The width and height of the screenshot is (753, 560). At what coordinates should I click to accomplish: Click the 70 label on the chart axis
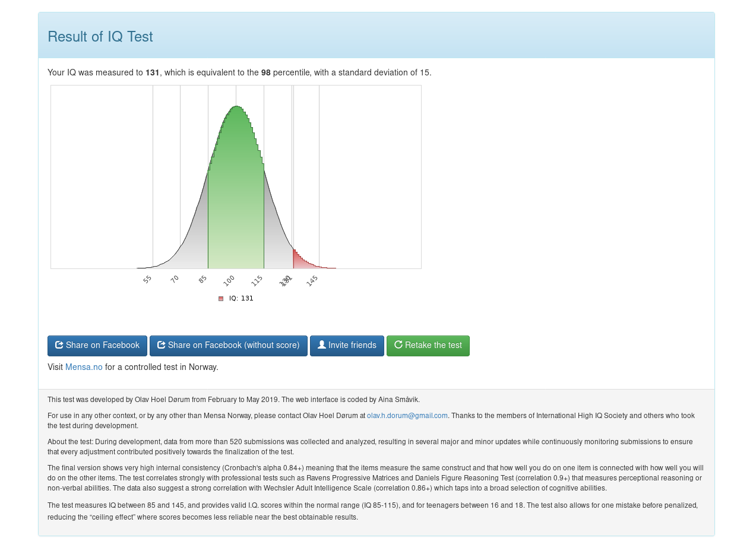(x=175, y=279)
